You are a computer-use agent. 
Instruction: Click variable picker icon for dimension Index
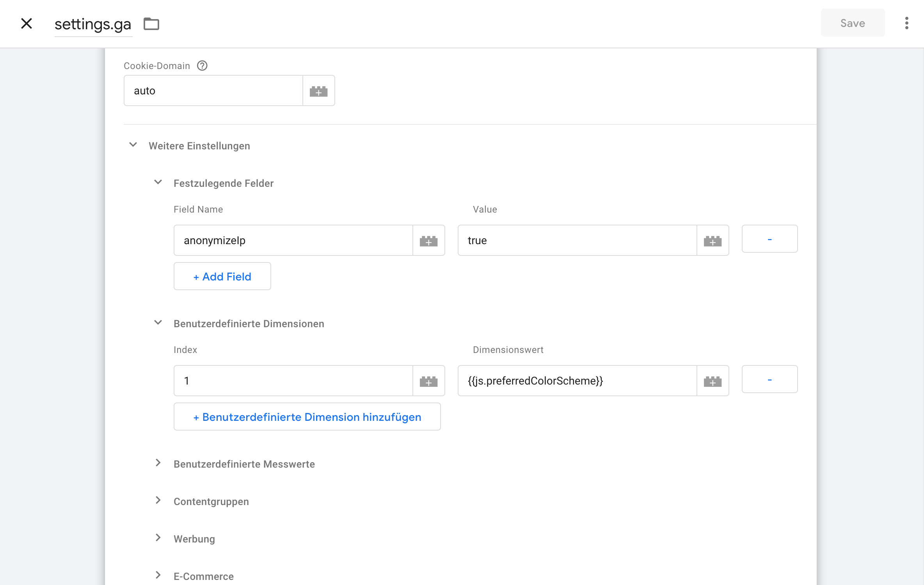[428, 381]
